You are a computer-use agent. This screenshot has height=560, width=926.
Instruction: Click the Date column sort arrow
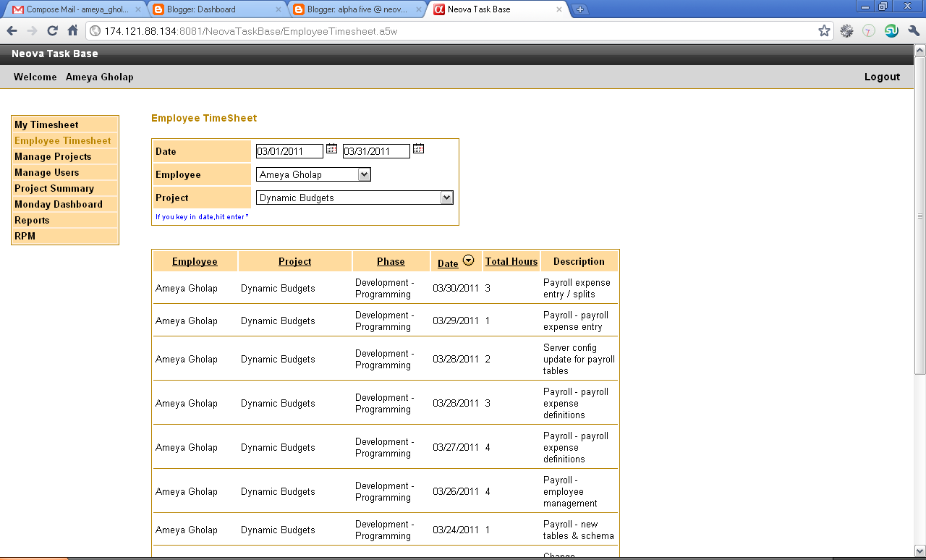pyautogui.click(x=468, y=258)
